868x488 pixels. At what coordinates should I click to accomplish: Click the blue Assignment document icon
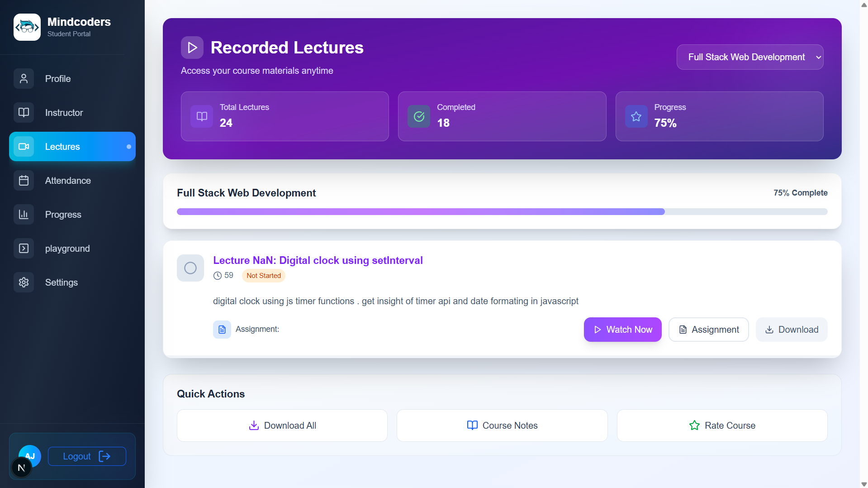[222, 329]
